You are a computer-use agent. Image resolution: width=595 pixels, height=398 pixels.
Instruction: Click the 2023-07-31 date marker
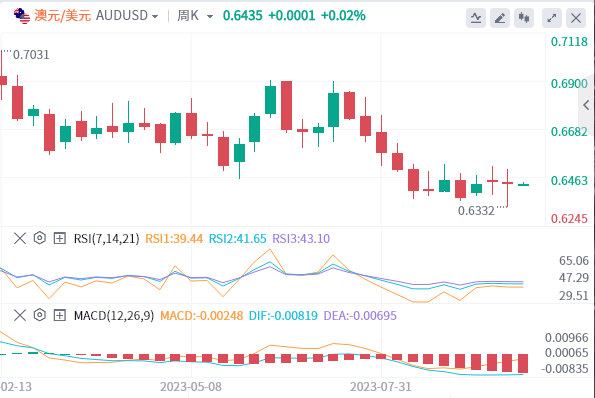pyautogui.click(x=381, y=387)
